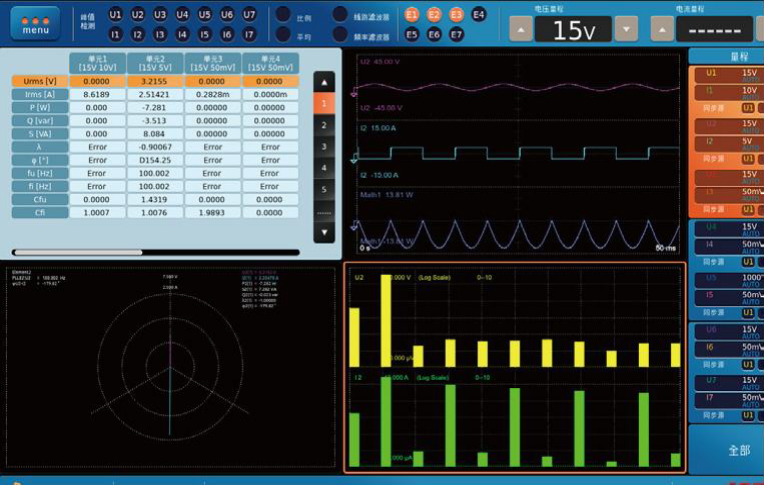Turn on the 线路滤波器 line filter

tap(340, 15)
